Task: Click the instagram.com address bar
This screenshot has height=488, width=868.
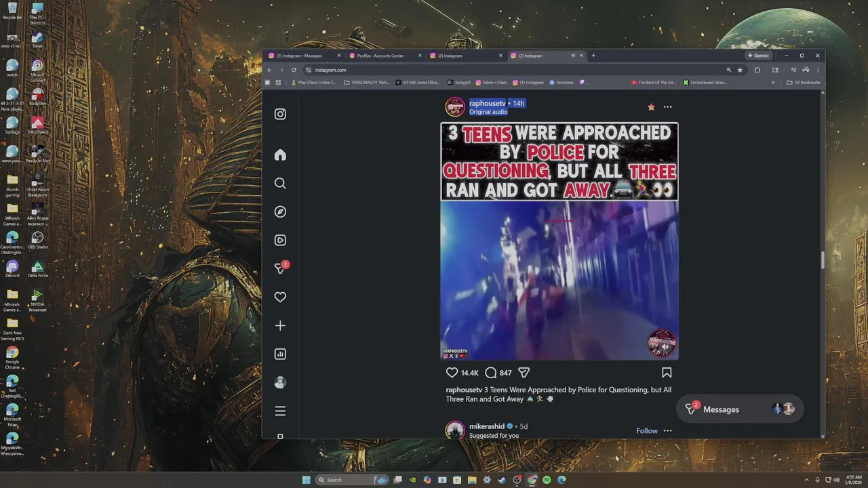Action: tap(515, 70)
